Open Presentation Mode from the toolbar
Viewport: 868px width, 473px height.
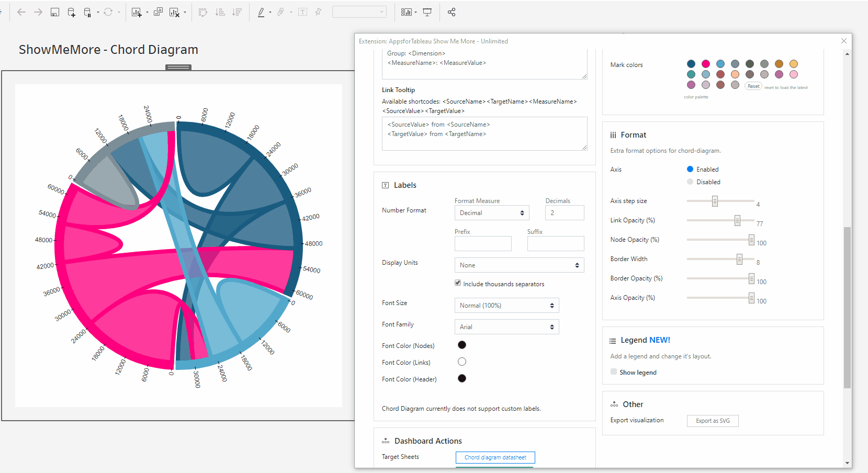[427, 12]
